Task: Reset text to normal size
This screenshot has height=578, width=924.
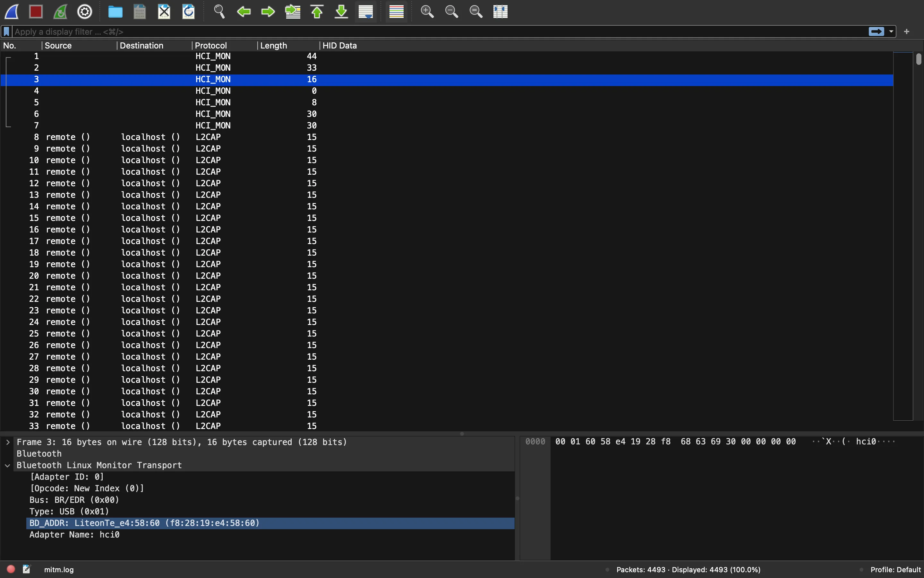Action: pos(476,12)
